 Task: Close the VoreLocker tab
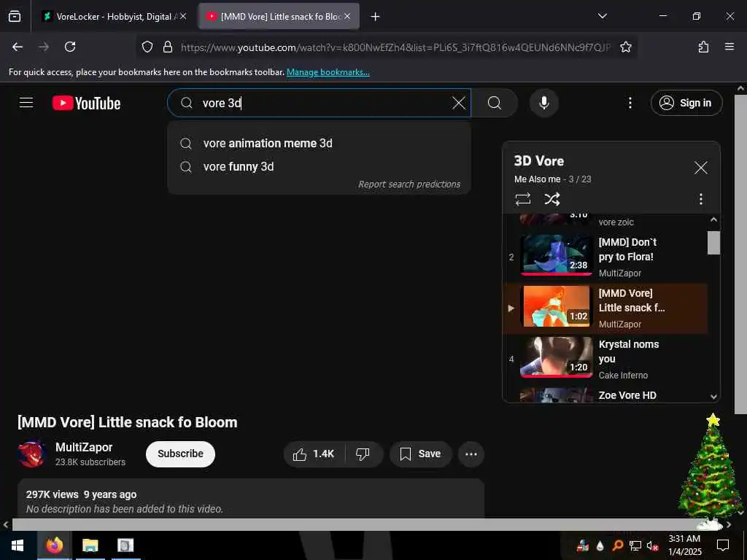tap(183, 16)
